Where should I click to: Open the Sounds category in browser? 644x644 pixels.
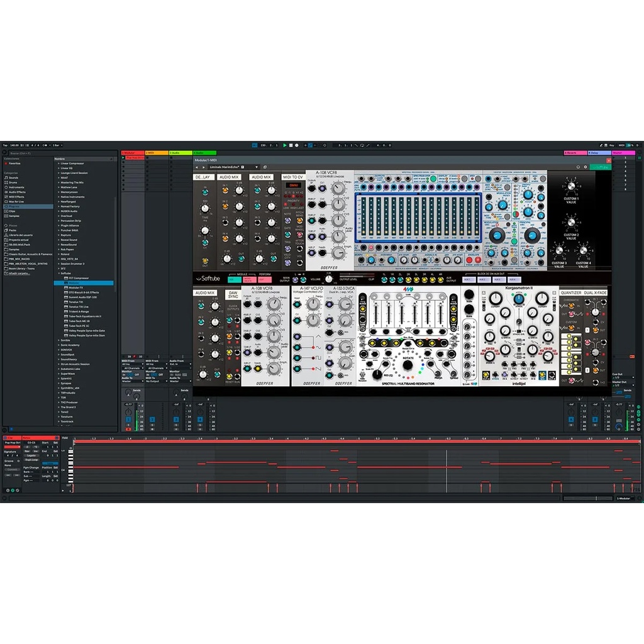point(14,178)
